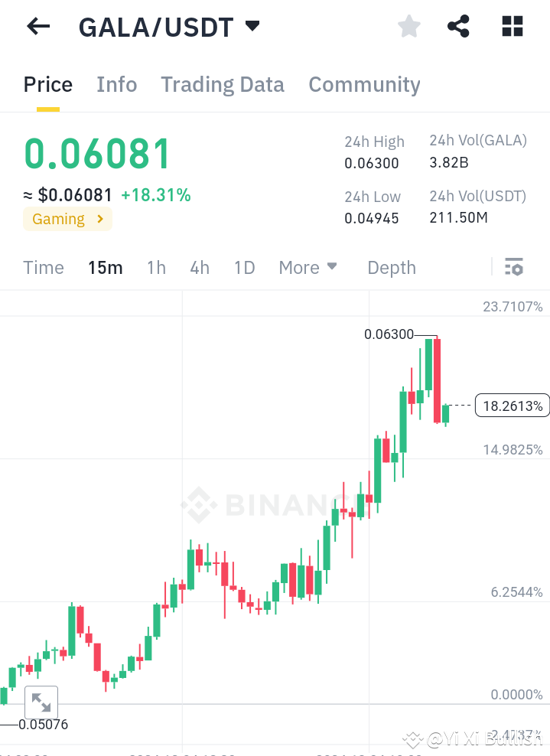The height and width of the screenshot is (756, 550).
Task: Open the share icon
Action: click(x=458, y=26)
